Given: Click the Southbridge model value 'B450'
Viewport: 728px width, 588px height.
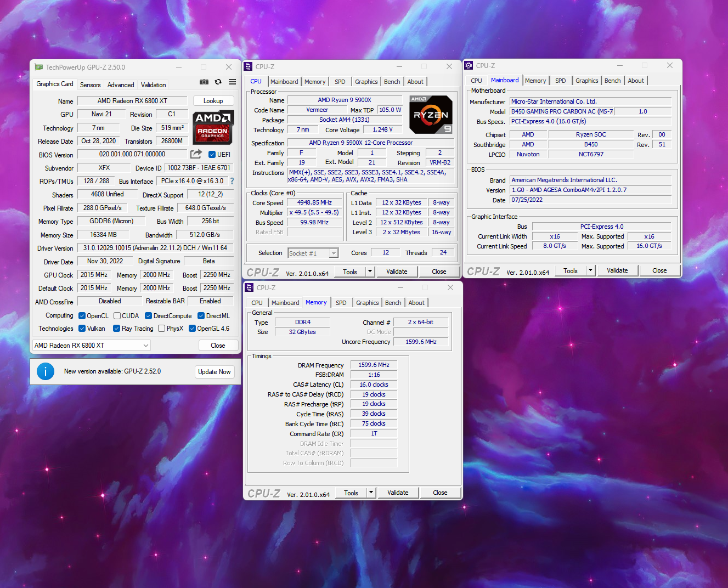Looking at the screenshot, I should point(591,144).
